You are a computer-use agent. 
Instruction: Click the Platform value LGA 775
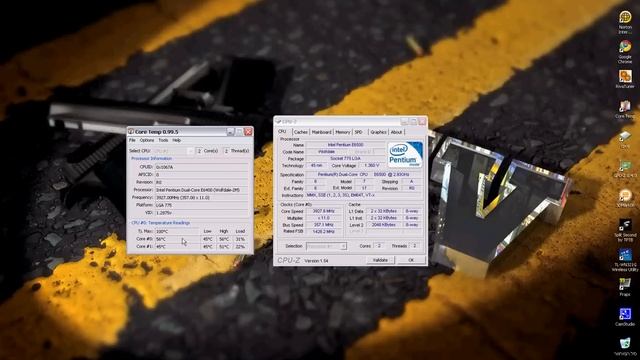(202, 205)
